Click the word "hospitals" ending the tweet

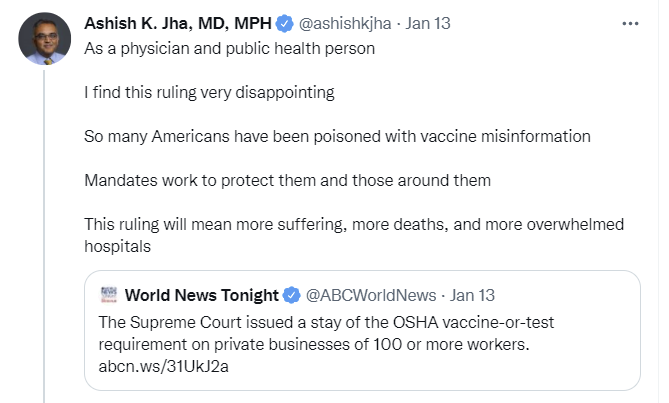[118, 245]
